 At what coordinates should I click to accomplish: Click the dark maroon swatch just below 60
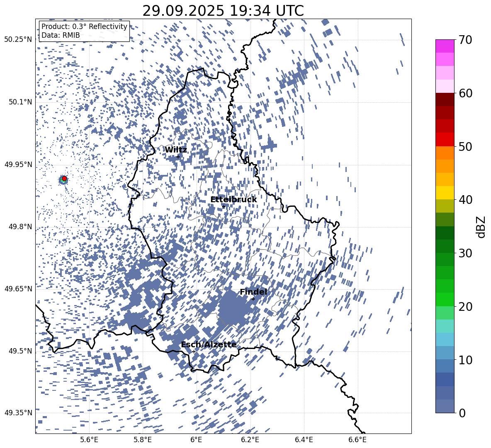(x=445, y=99)
